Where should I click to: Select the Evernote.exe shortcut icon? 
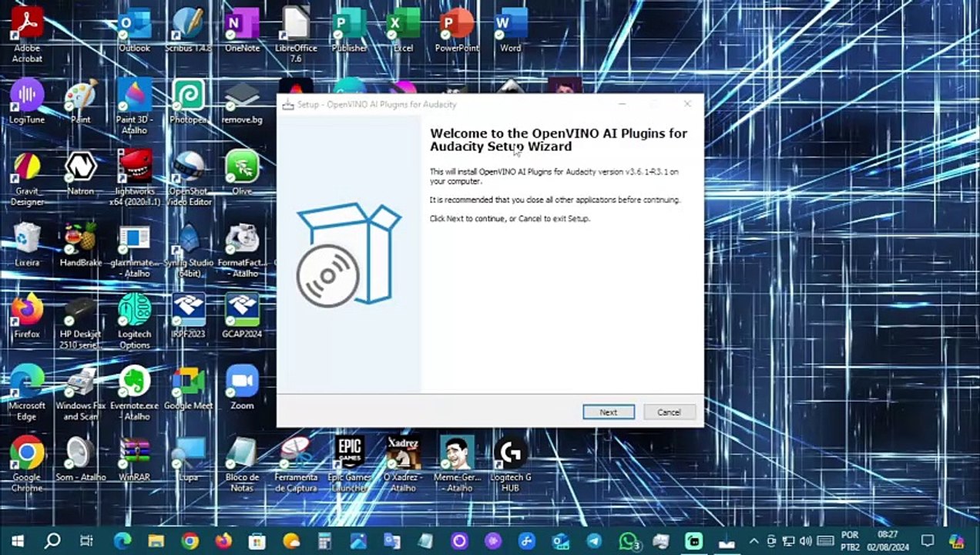134,393
